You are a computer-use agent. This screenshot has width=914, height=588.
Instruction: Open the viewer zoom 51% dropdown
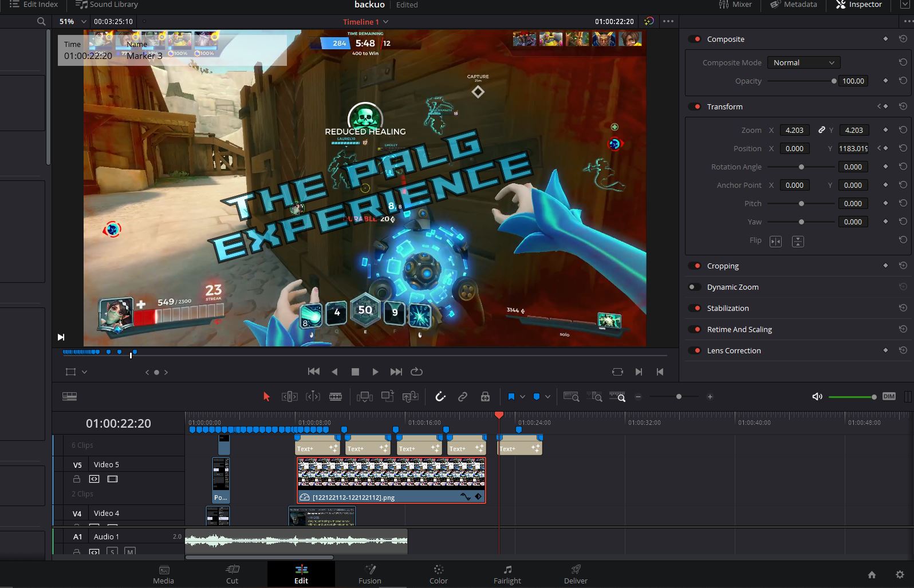[x=73, y=21]
